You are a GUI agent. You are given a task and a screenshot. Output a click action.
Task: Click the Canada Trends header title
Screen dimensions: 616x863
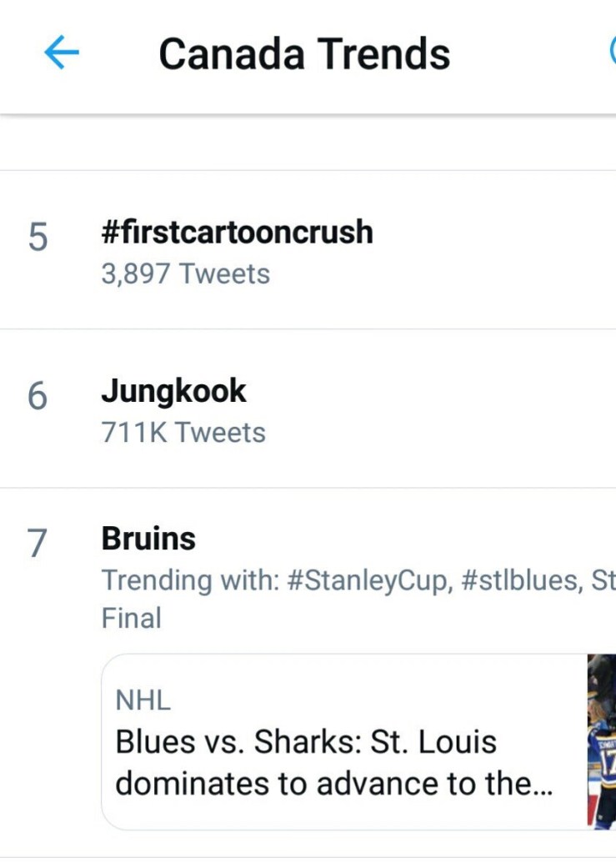pyautogui.click(x=304, y=54)
